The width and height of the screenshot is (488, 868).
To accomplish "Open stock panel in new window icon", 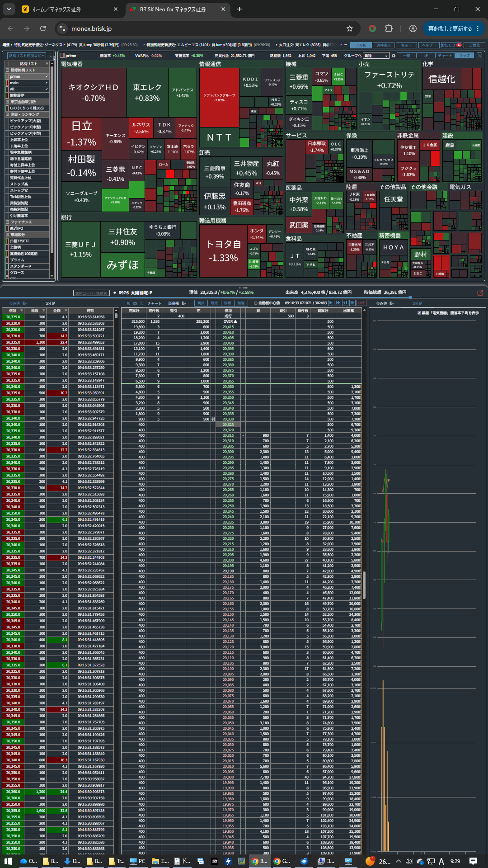I will coord(480,293).
